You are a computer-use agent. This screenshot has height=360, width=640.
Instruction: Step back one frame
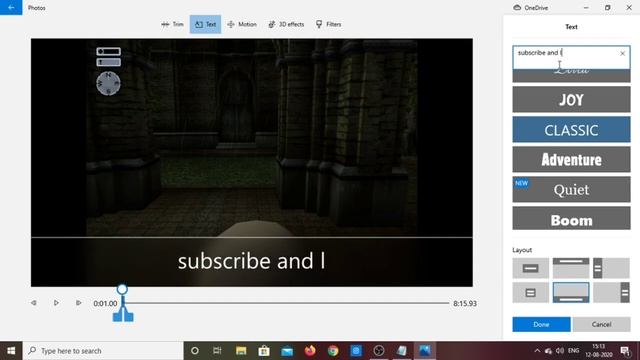pyautogui.click(x=33, y=303)
